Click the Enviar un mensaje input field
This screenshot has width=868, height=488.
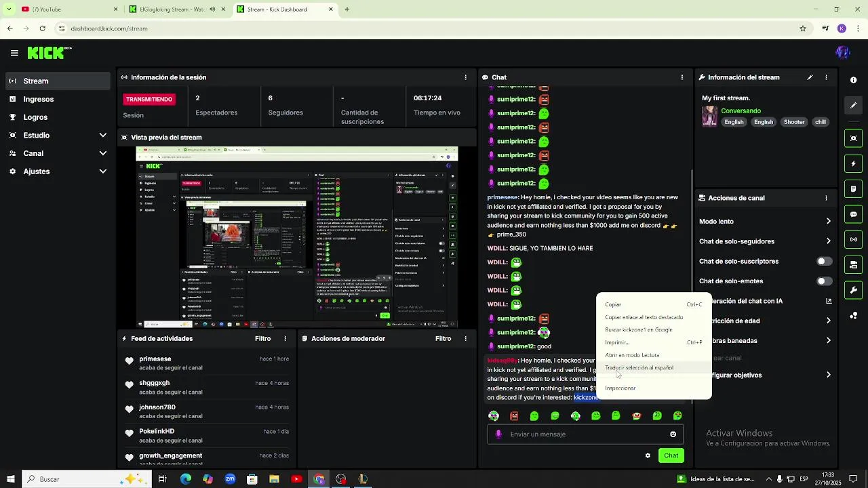(x=585, y=434)
